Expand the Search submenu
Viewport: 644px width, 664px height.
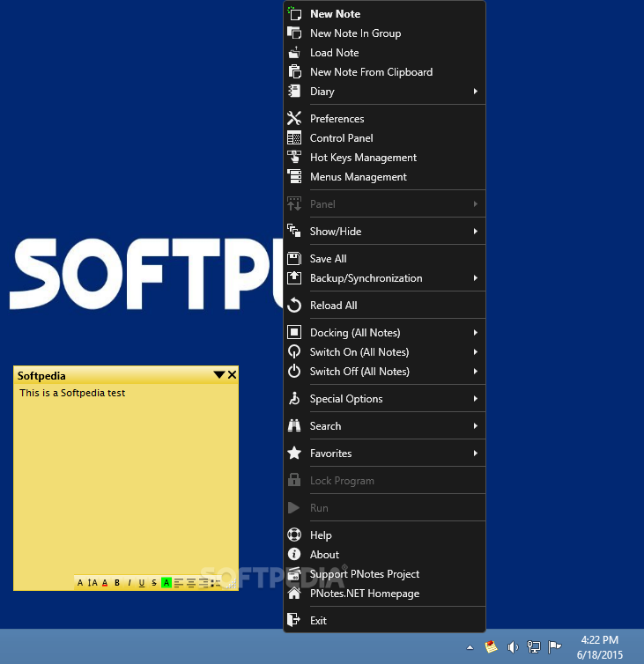476,426
